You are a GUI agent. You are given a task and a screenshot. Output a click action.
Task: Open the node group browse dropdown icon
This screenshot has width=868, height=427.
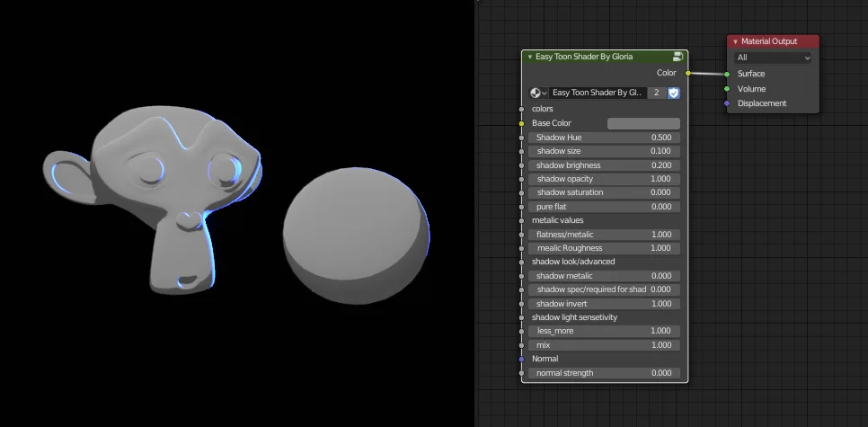pyautogui.click(x=538, y=93)
